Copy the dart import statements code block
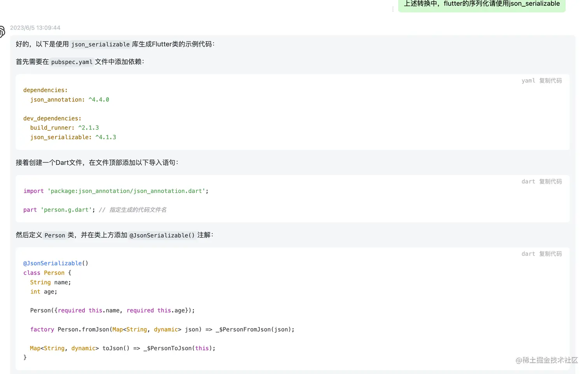588x374 pixels. pos(550,181)
